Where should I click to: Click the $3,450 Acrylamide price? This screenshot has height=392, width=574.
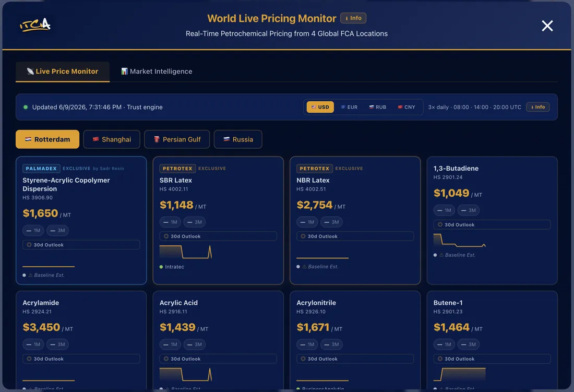tap(41, 327)
